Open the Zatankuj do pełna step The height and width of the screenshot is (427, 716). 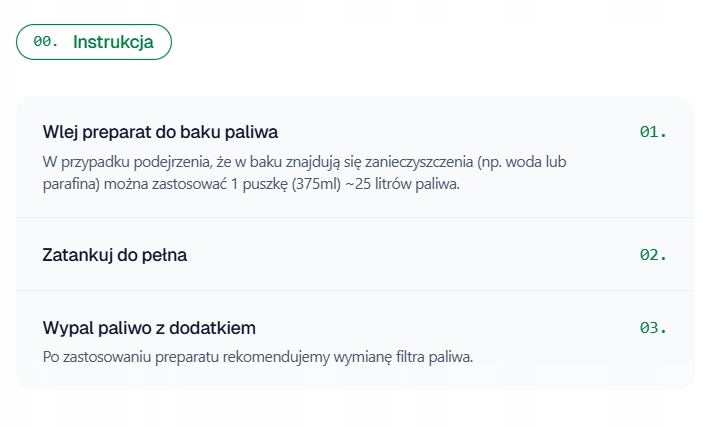coord(355,254)
